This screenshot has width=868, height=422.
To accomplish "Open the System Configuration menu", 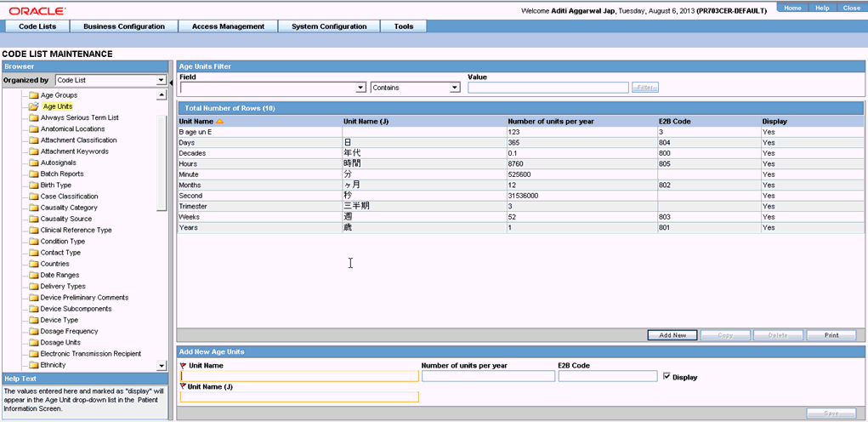I will (329, 26).
